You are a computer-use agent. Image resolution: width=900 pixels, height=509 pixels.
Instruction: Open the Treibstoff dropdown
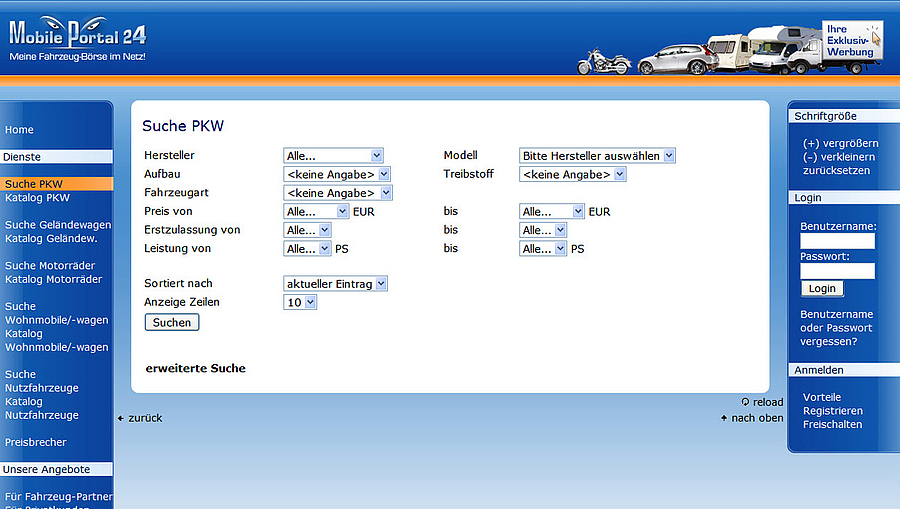pyautogui.click(x=572, y=174)
